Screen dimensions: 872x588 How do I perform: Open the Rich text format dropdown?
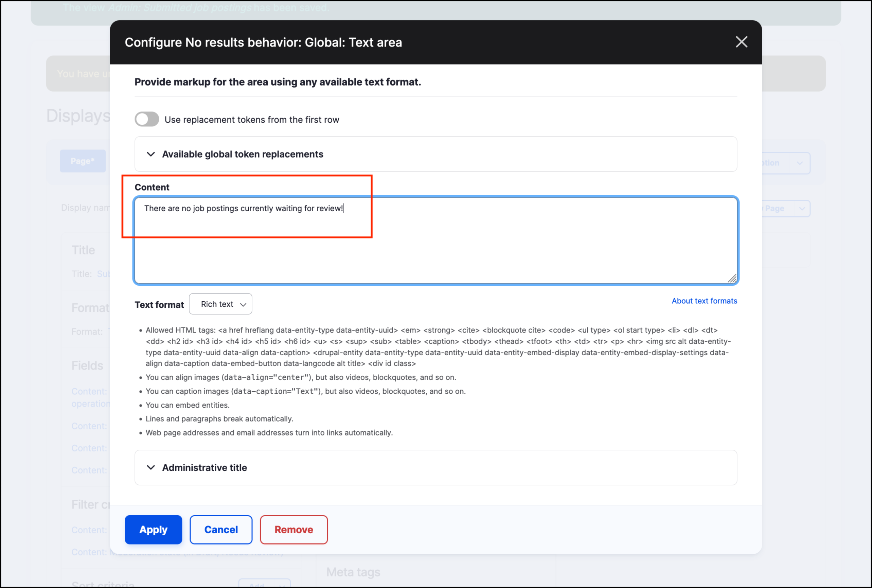click(x=220, y=304)
